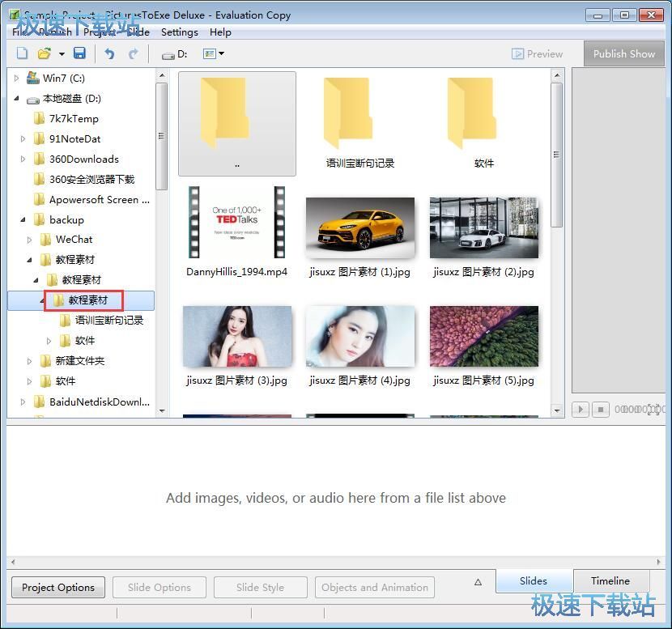The image size is (672, 629).
Task: Open the Settings menu
Action: 179,32
